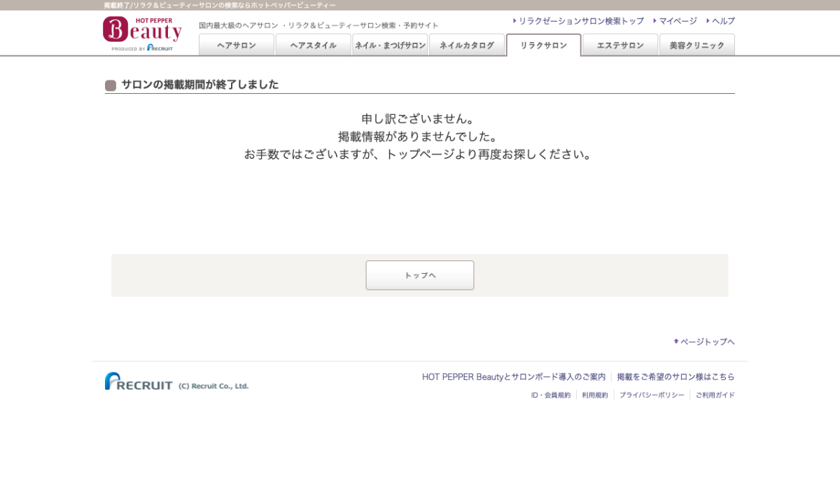Screen dimensions: 840x504
Task: Click 掲載をご希望のサロン様はこちら link
Action: tap(675, 377)
